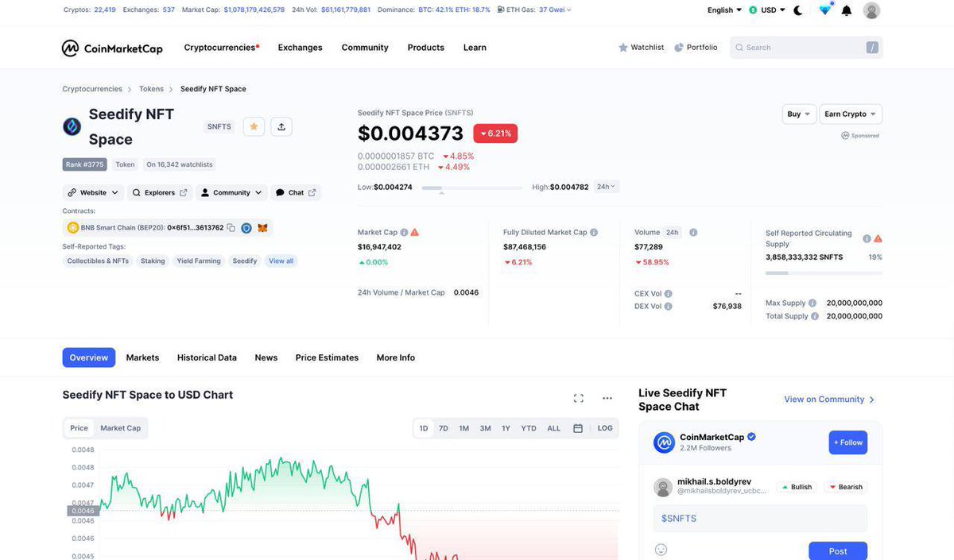This screenshot has height=560, width=954.
Task: Click the emoji smiley in chat
Action: (661, 550)
